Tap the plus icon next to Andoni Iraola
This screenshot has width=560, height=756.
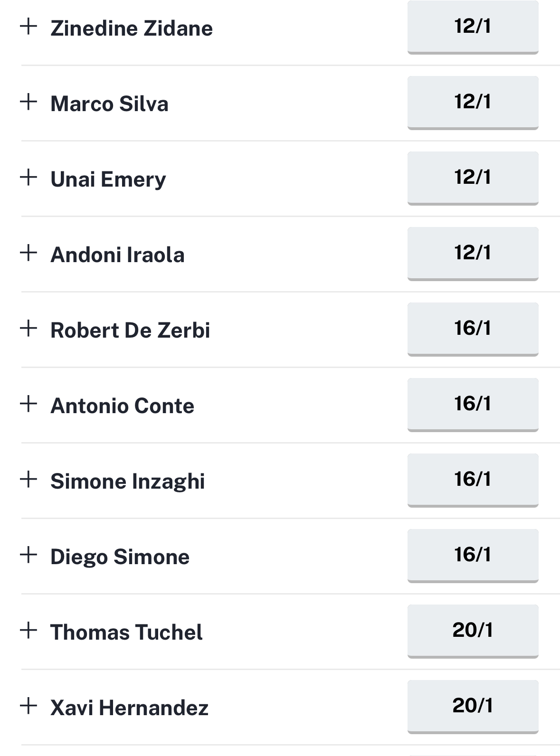tap(28, 253)
